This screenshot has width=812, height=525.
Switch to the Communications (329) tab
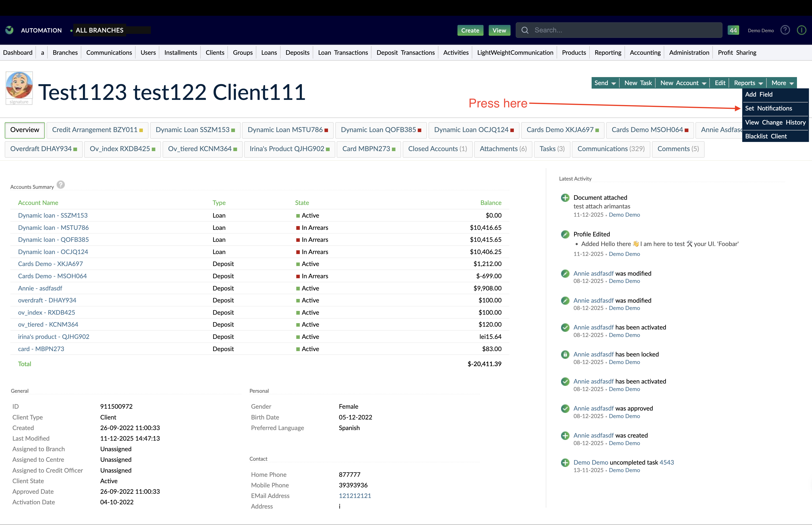611,149
